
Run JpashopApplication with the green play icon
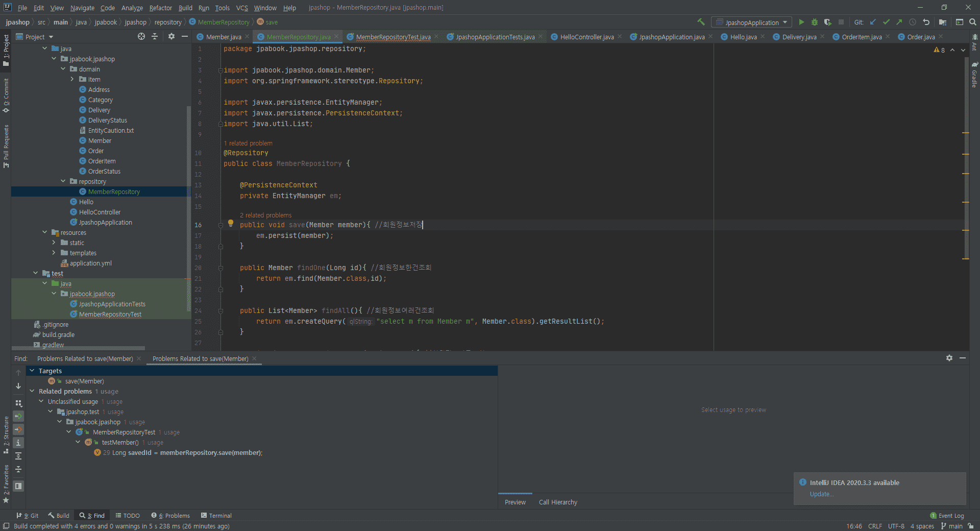click(x=801, y=22)
